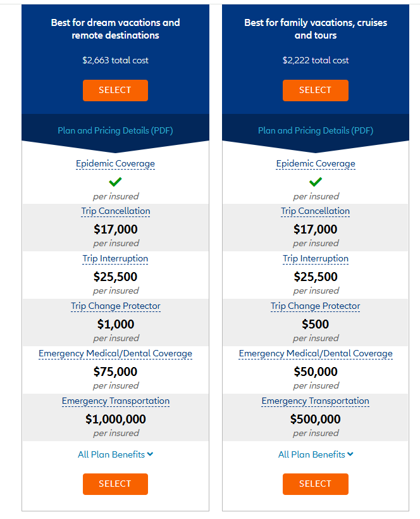Click the top SELECT button for $2,663 plan
Image resolution: width=420 pixels, height=519 pixels.
pyautogui.click(x=115, y=91)
